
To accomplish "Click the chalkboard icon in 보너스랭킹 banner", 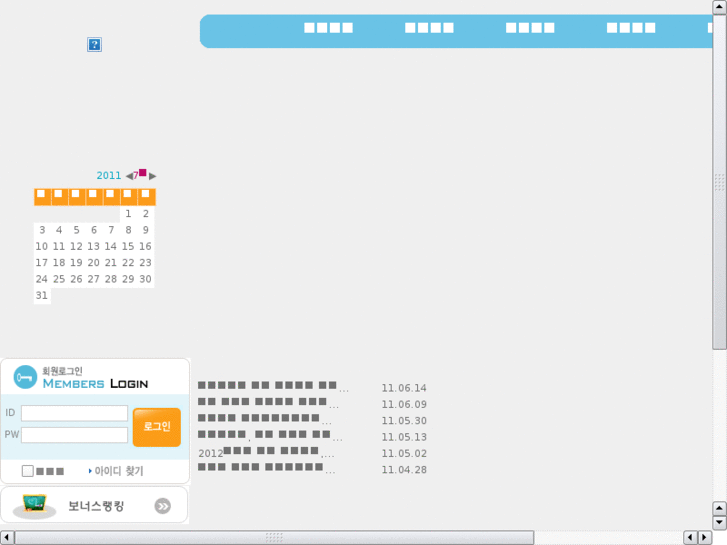I will [34, 505].
